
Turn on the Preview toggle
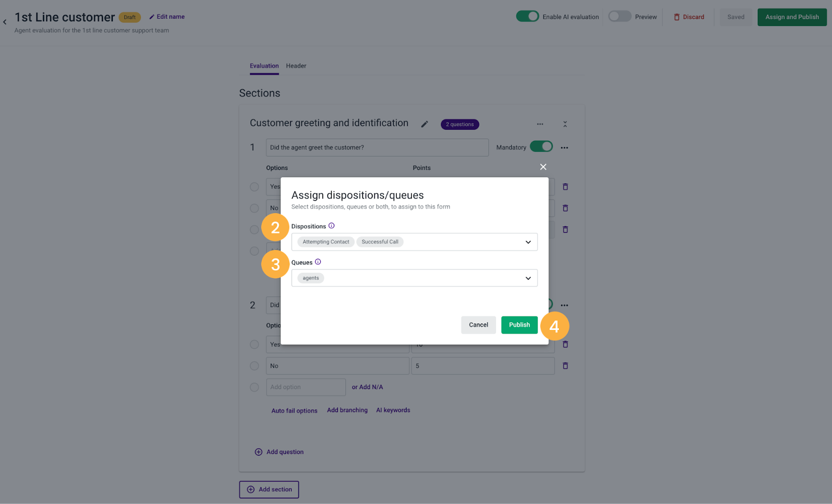coord(620,17)
